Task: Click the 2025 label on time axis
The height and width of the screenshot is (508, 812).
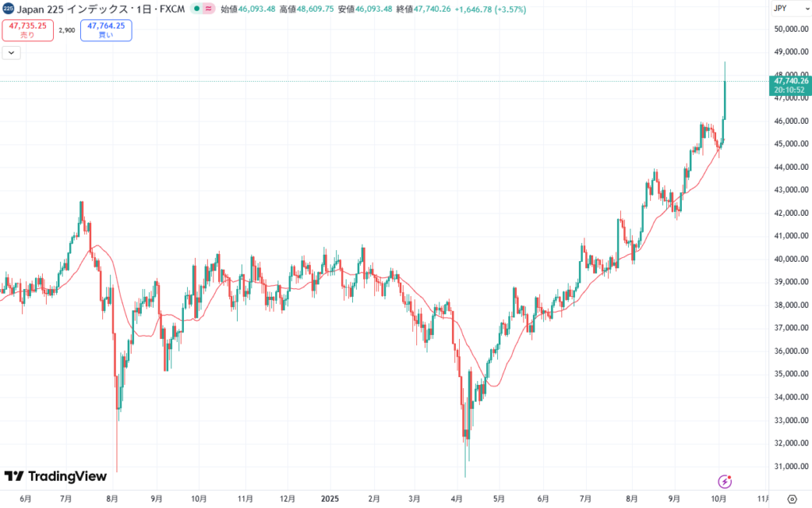Action: point(331,499)
